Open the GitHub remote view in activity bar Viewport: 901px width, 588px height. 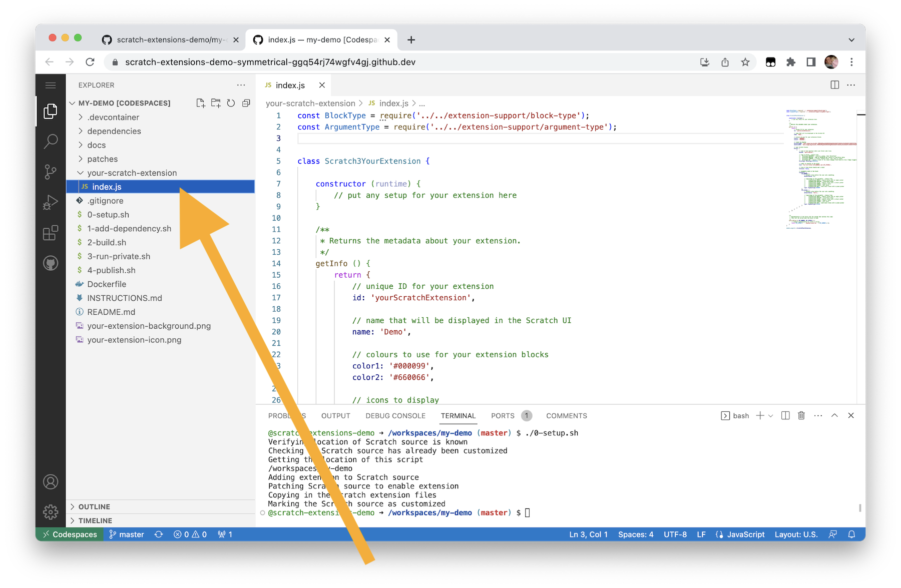pos(50,263)
